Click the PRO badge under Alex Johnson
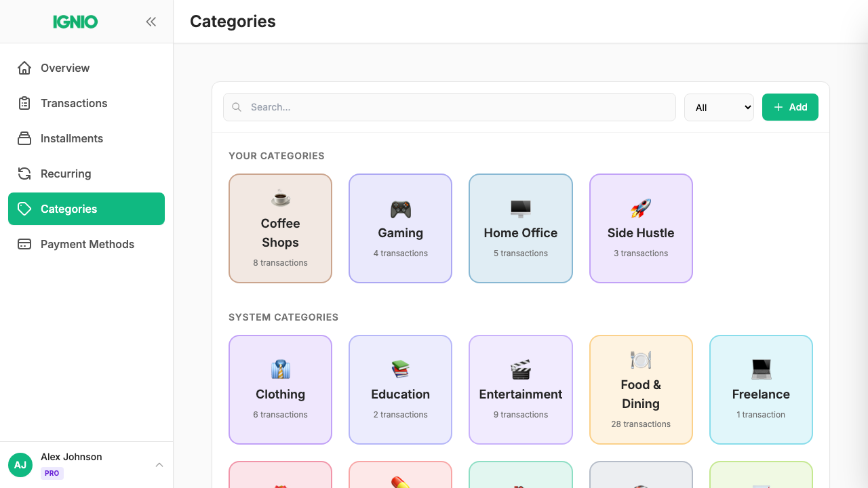The height and width of the screenshot is (488, 868). [x=52, y=473]
